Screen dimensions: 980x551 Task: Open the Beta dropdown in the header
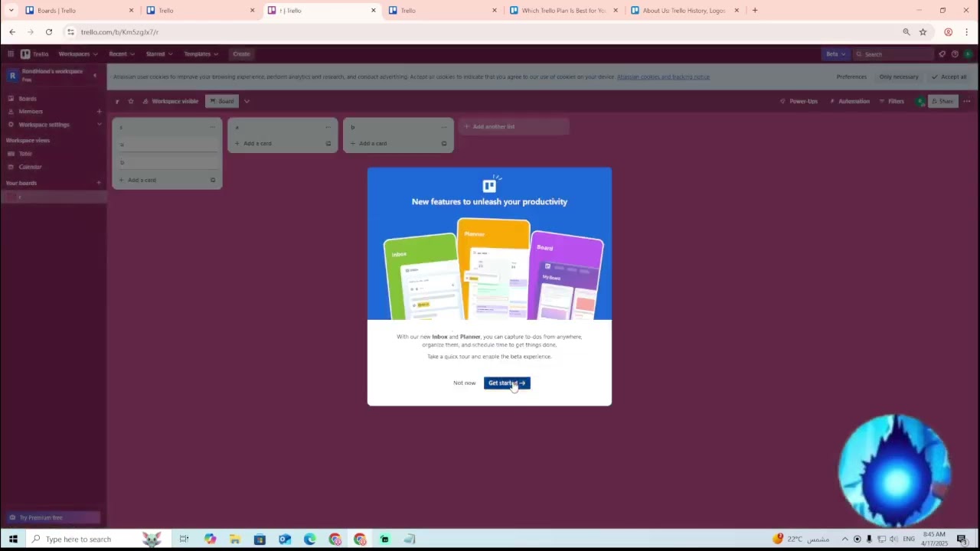click(835, 54)
